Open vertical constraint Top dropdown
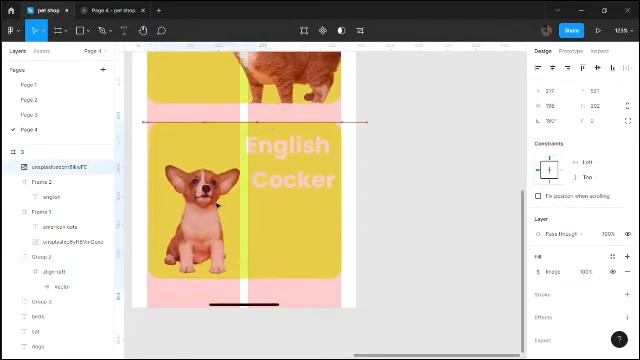Screen dimensions: 640x360 [x=587, y=177]
